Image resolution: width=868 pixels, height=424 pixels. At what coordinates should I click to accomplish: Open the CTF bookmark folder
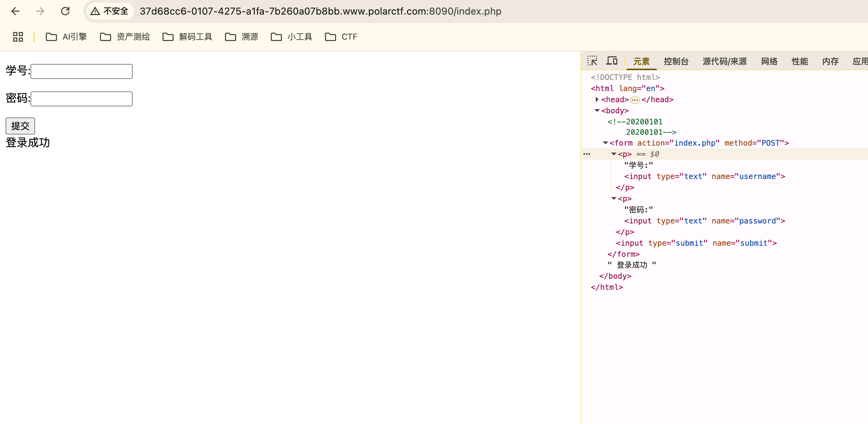coord(341,37)
